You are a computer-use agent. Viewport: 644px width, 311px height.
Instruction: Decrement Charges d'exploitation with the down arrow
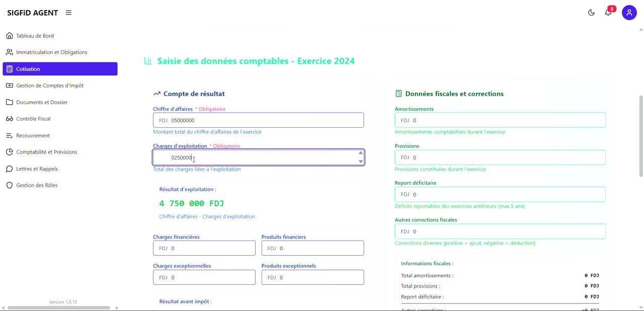tap(360, 161)
